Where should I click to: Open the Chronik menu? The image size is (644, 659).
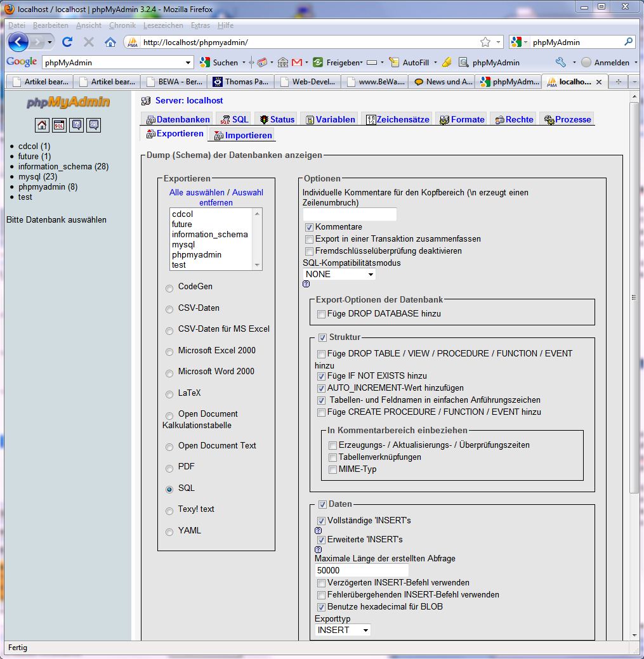(122, 25)
